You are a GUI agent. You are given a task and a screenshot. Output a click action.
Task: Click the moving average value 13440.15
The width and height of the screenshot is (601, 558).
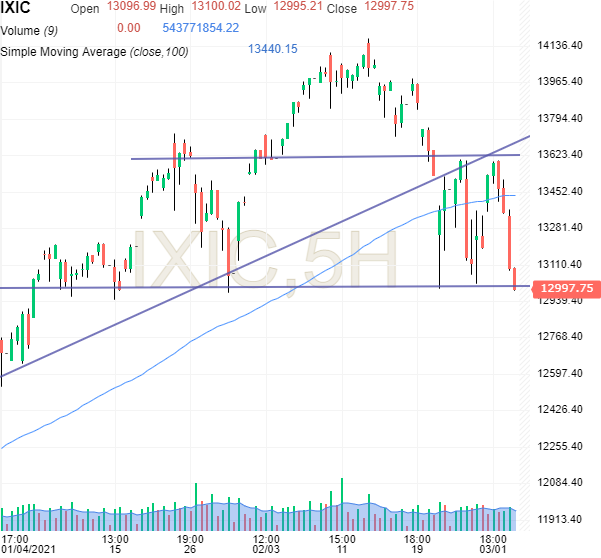(272, 48)
